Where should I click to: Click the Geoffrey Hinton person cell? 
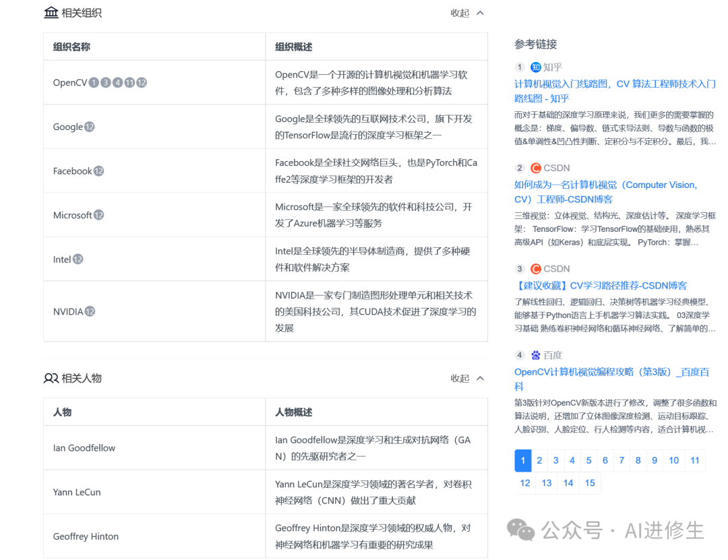point(154,536)
